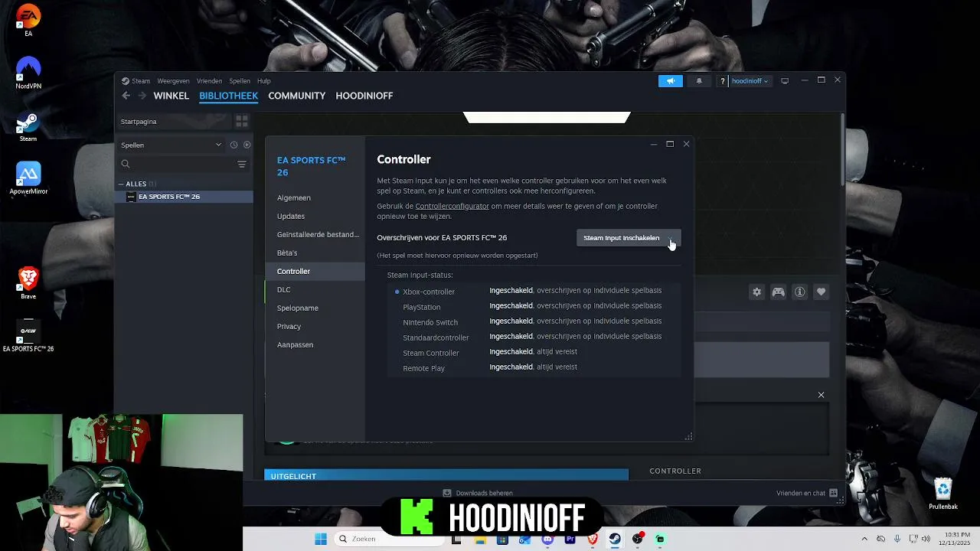Click the Steam help question mark
Image resolution: width=980 pixels, height=551 pixels.
[x=722, y=81]
